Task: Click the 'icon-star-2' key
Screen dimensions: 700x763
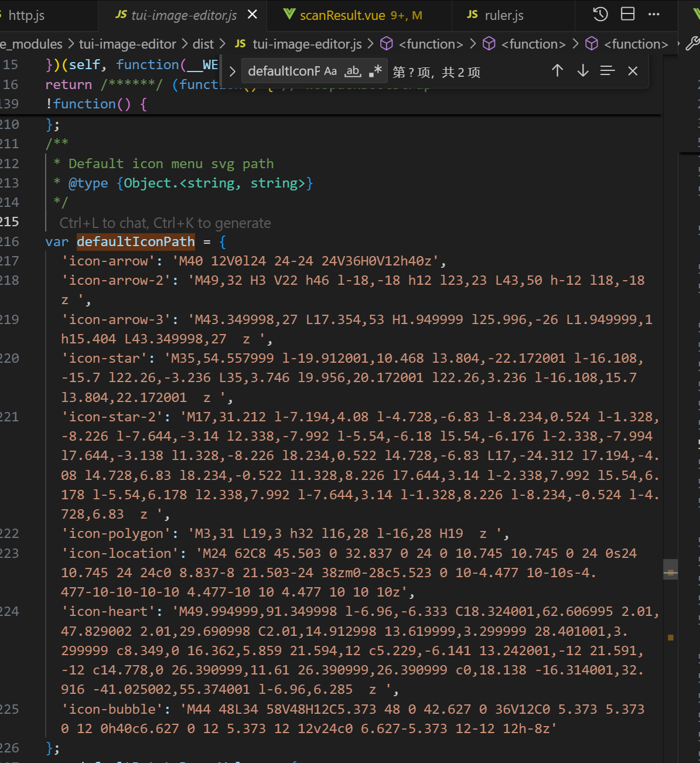Action: tap(112, 417)
